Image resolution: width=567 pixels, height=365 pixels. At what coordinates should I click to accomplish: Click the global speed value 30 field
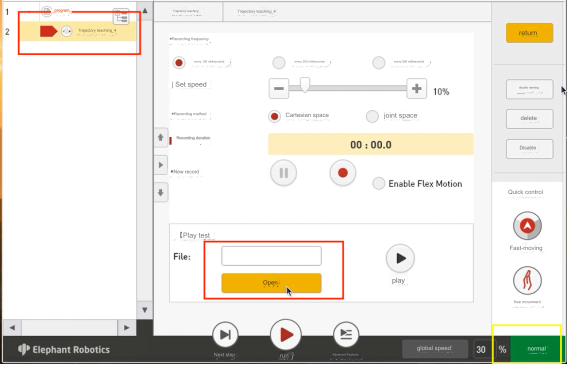click(481, 349)
